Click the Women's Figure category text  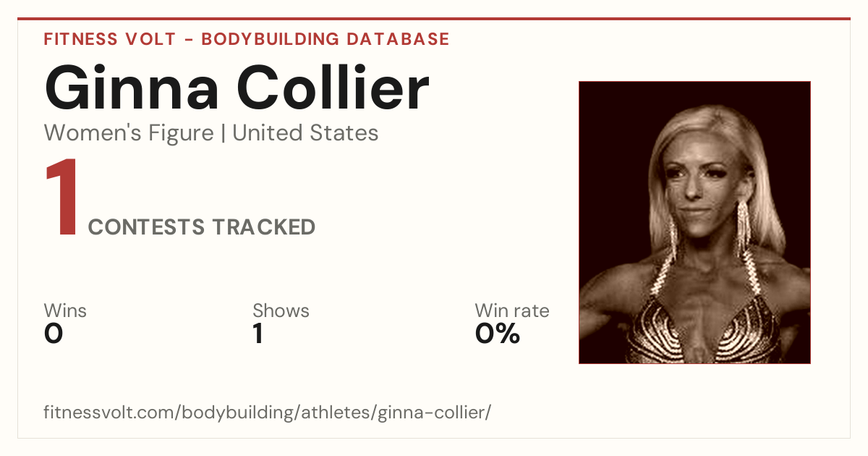click(x=129, y=133)
